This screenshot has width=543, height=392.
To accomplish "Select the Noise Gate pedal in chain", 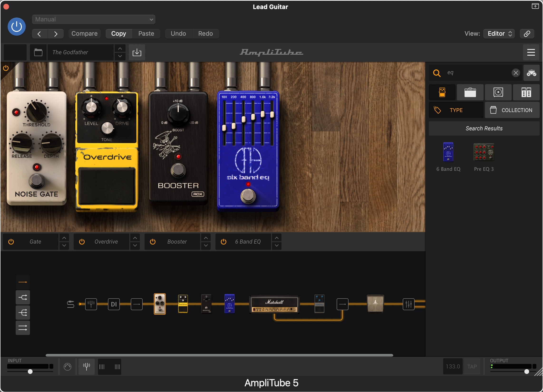I will [x=160, y=304].
